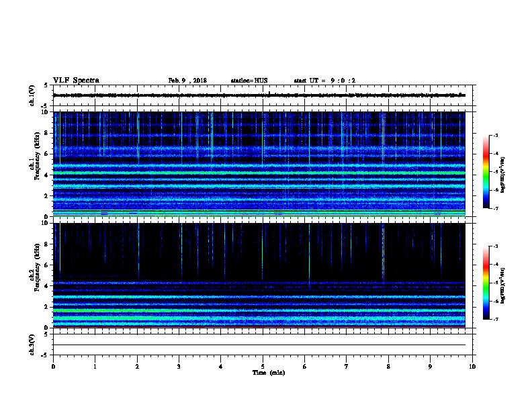Viewport: 532px width, 411px height.
Task: Click time axis tick label "7"
Action: pyautogui.click(x=347, y=367)
